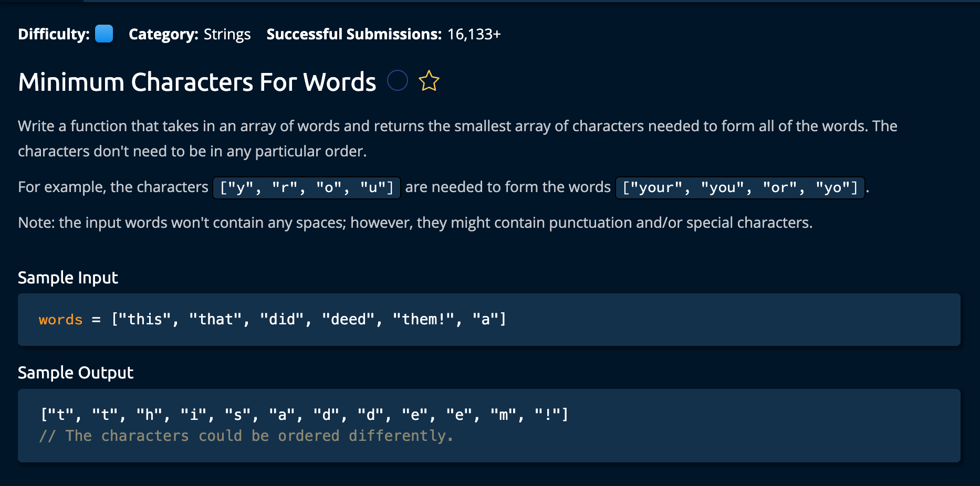Click the sample input code block
Screen dimensions: 980x486
pos(489,320)
